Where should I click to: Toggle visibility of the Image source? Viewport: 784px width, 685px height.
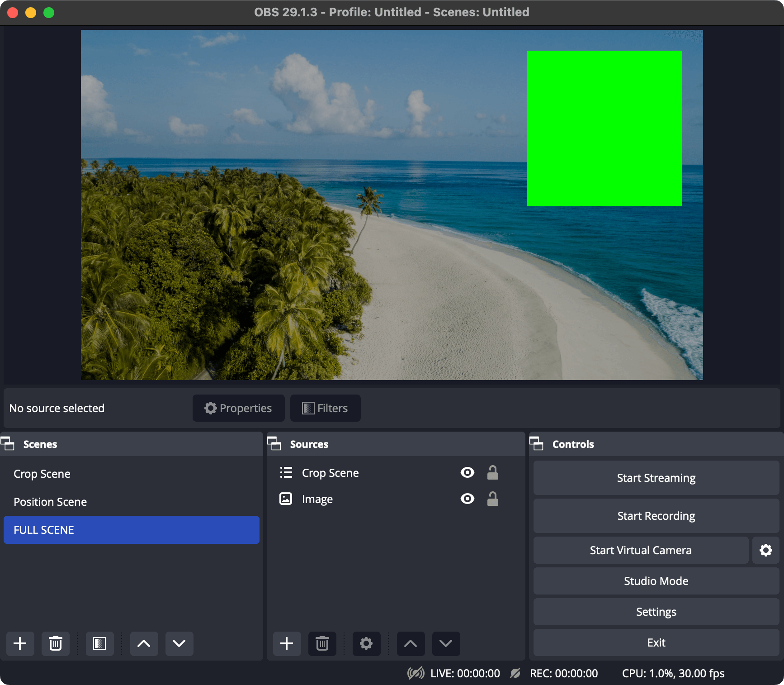click(x=467, y=499)
